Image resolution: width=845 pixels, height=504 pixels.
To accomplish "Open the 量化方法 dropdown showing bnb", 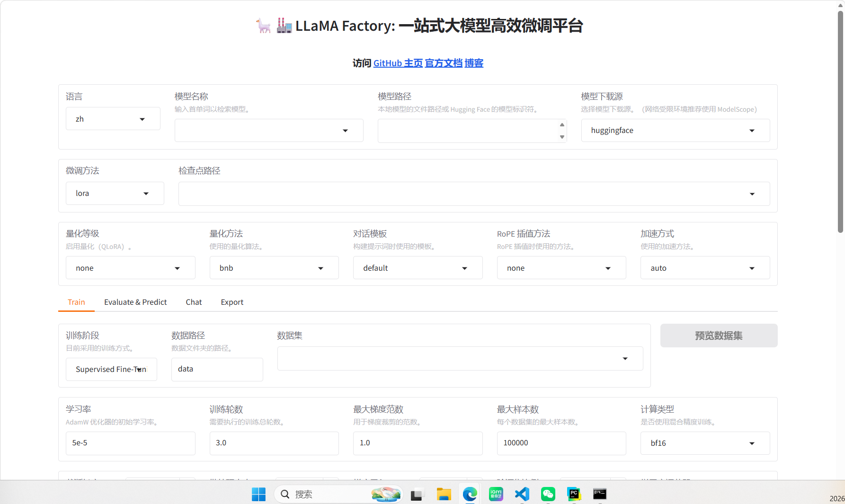I will [274, 268].
